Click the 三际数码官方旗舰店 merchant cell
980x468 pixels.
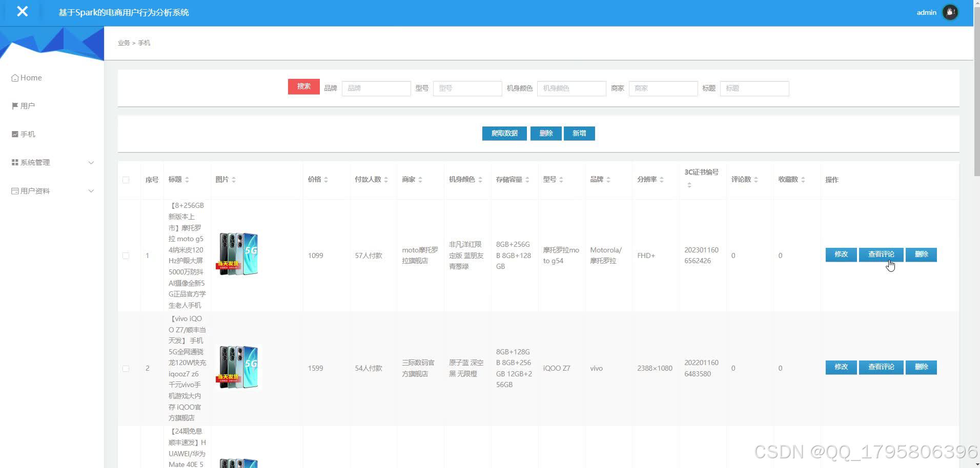[418, 368]
